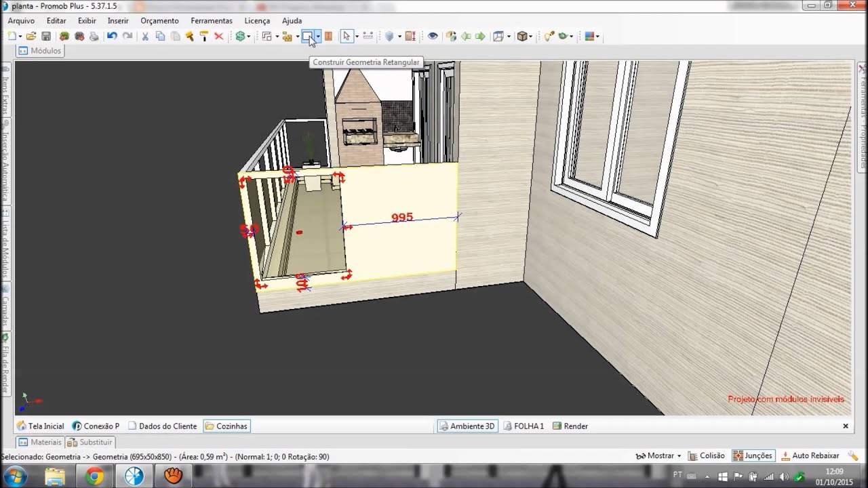Image resolution: width=868 pixels, height=488 pixels.
Task: Toggle the Junções option
Action: coord(752,456)
